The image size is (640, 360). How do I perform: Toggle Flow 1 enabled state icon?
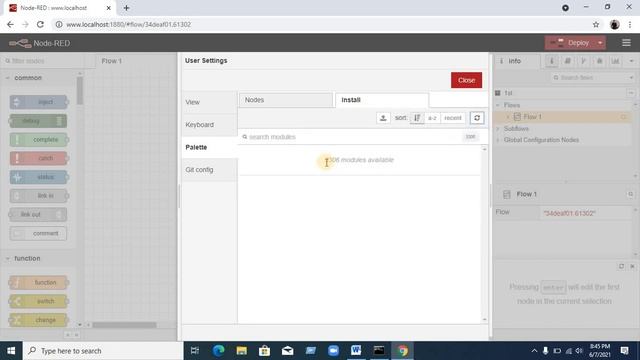click(623, 117)
